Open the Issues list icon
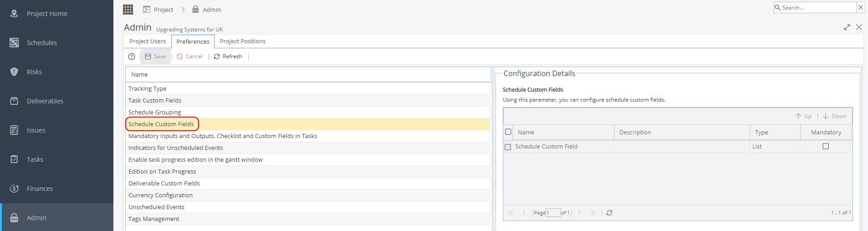The image size is (868, 231). point(14,130)
